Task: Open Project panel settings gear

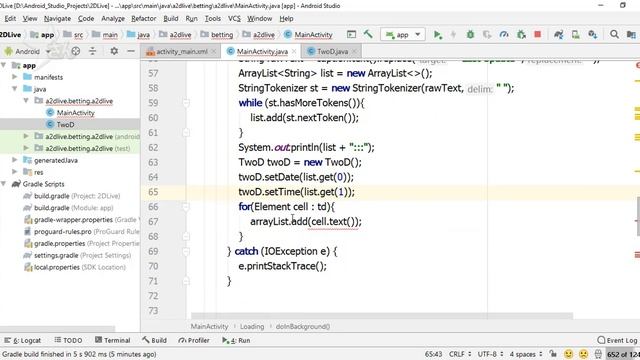Action: point(114,51)
